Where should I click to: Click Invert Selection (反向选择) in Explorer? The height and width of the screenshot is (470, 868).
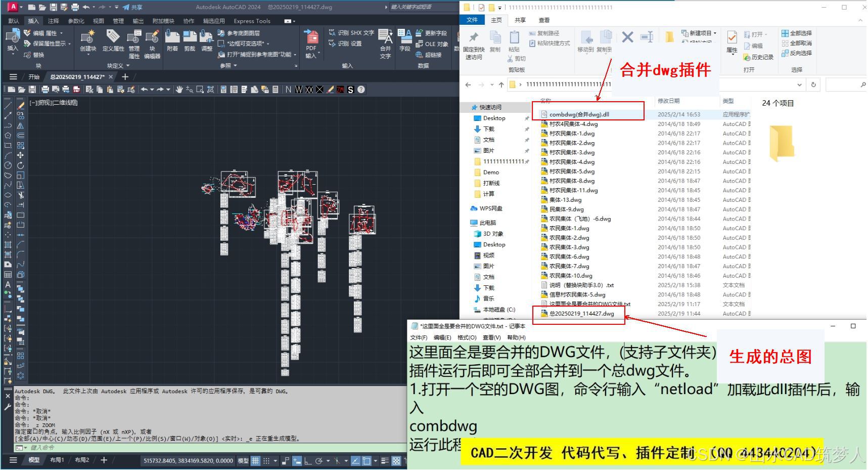tap(797, 53)
